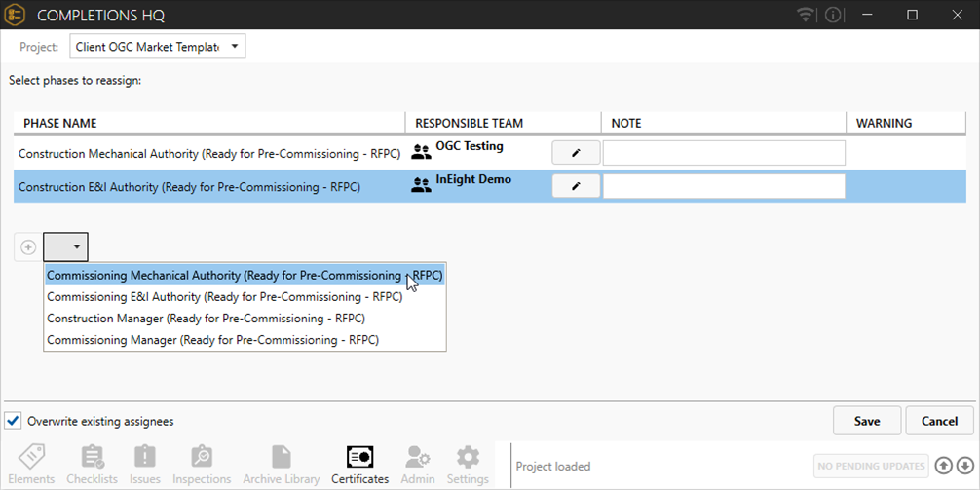Collapse the phase selection combo box

click(x=66, y=247)
